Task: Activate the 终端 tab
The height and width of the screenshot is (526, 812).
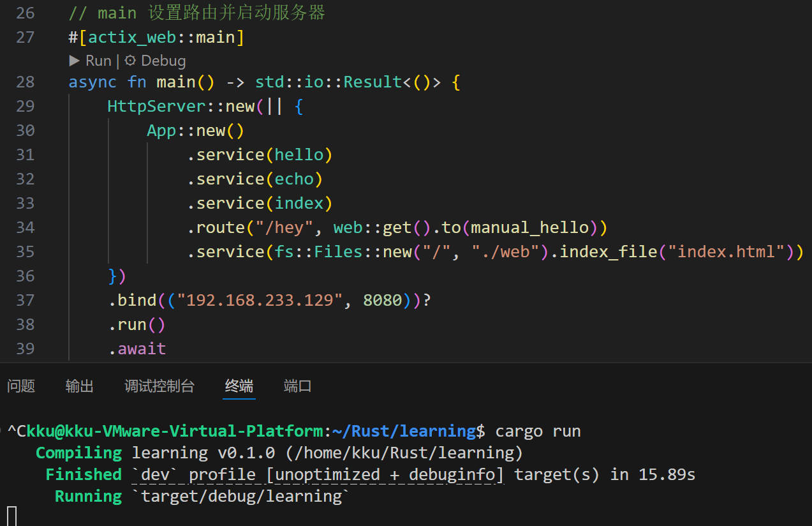Action: (x=239, y=386)
